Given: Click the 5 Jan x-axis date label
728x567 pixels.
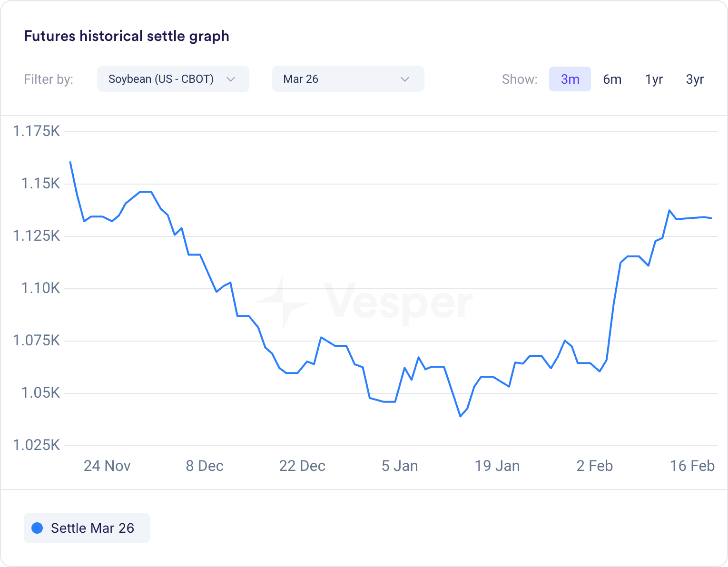Looking at the screenshot, I should [x=400, y=466].
